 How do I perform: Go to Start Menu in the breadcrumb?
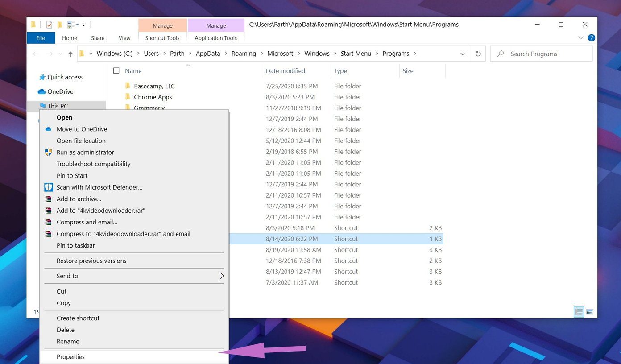click(356, 54)
